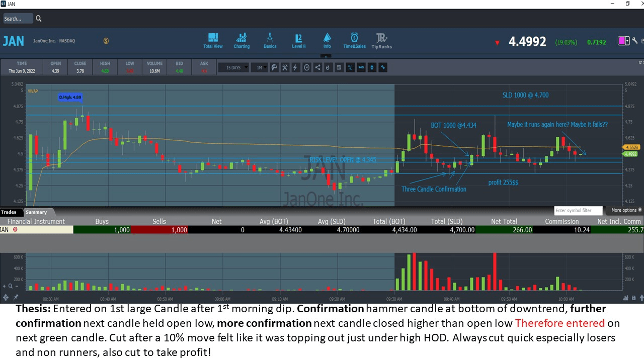Open the TipRanks view
The height and width of the screenshot is (362, 644).
[381, 41]
